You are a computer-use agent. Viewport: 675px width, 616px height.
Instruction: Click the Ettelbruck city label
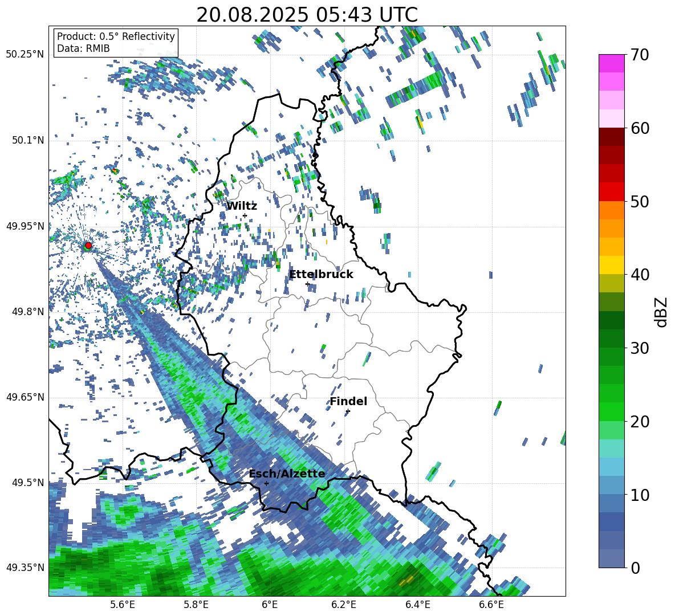tap(321, 275)
